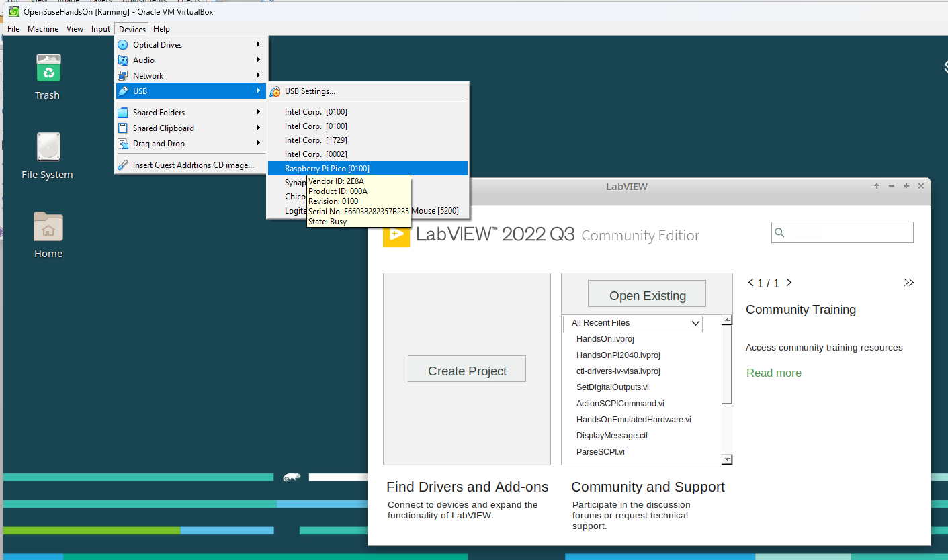Click the VirtualBox window title icon
This screenshot has height=560, width=948.
pyautogui.click(x=13, y=11)
